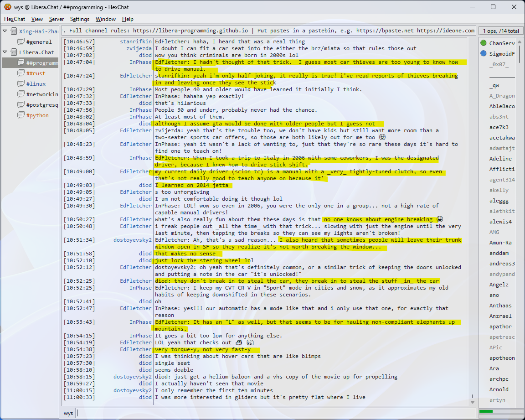Click the ##rust channel icon

[x=21, y=73]
